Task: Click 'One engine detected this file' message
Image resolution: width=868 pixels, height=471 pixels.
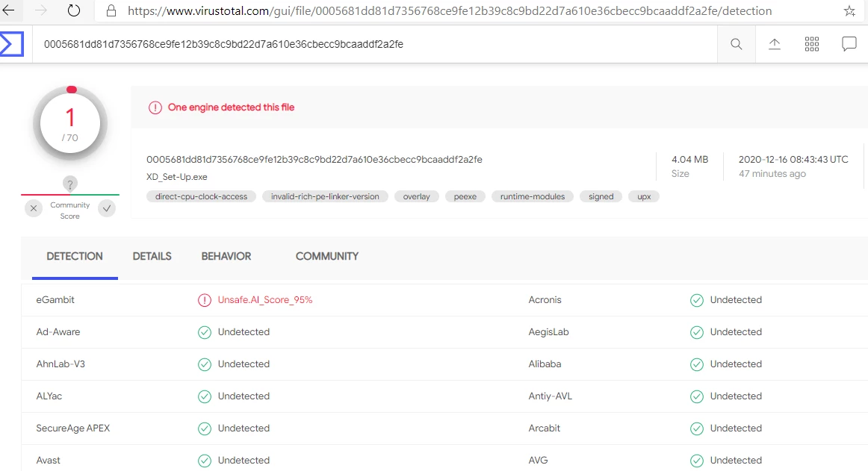Action: (x=231, y=107)
